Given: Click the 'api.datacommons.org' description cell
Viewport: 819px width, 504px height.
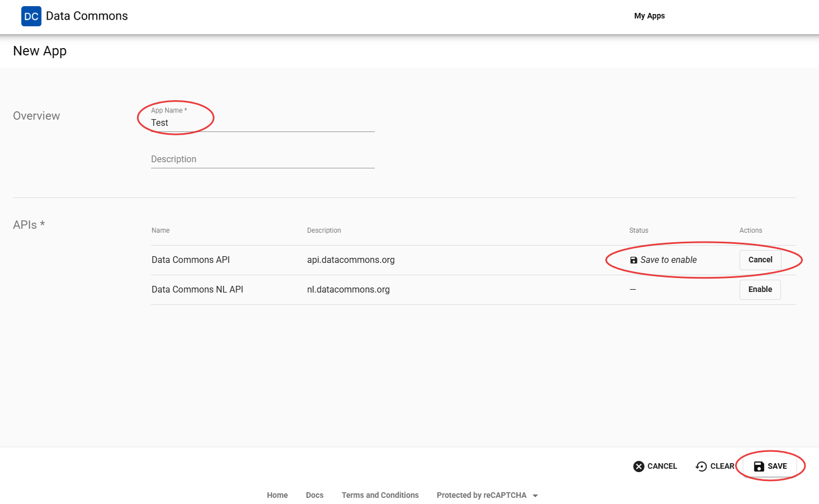Looking at the screenshot, I should click(x=351, y=260).
